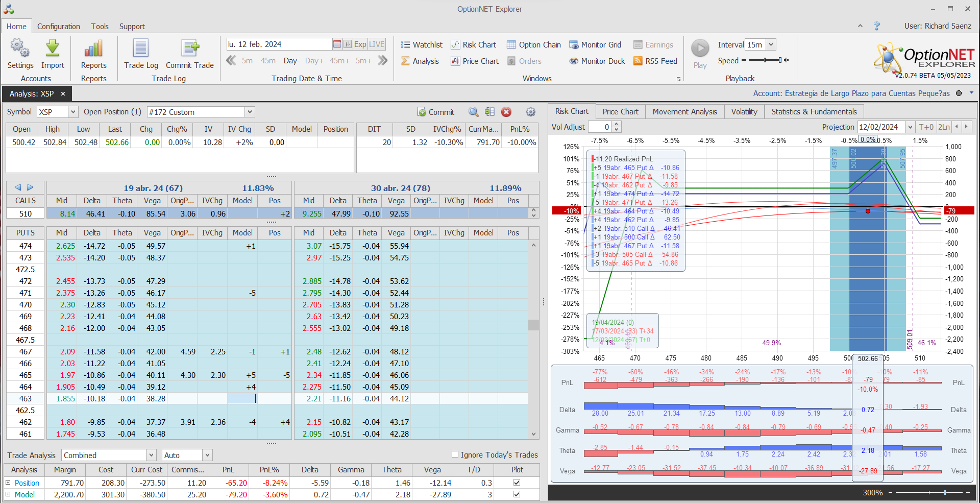The image size is (980, 503).
Task: Open the Interval 15m dropdown
Action: click(771, 44)
